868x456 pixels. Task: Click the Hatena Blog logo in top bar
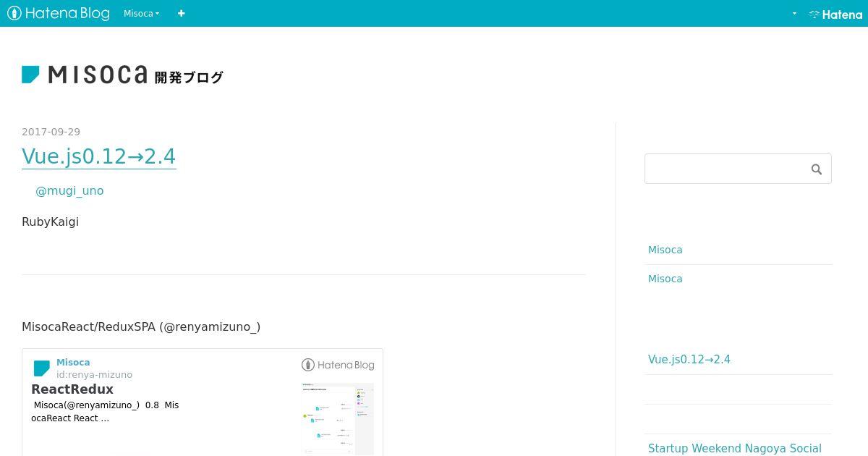coord(58,13)
